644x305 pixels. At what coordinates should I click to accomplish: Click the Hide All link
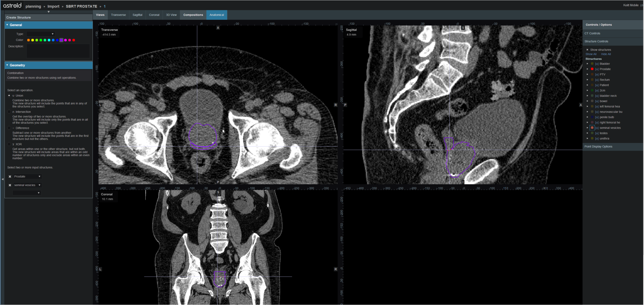[606, 54]
